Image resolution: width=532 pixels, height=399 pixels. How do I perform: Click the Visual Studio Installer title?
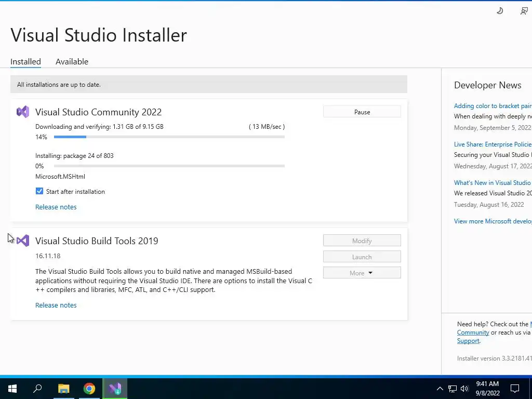[99, 35]
